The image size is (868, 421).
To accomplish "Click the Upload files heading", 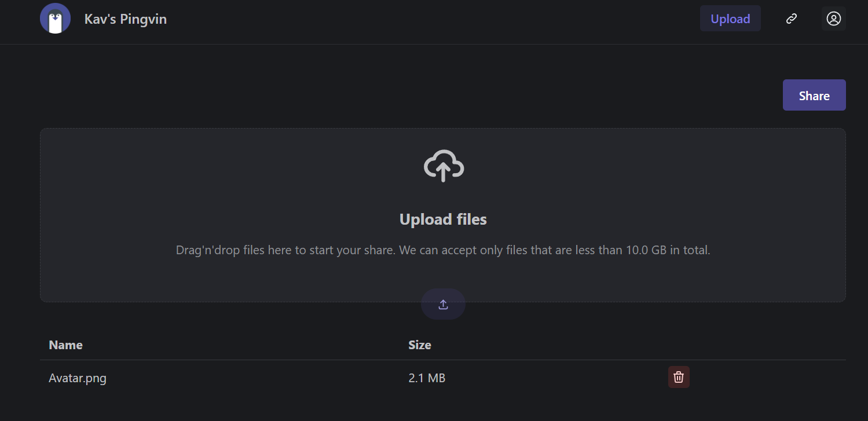I will pyautogui.click(x=443, y=219).
